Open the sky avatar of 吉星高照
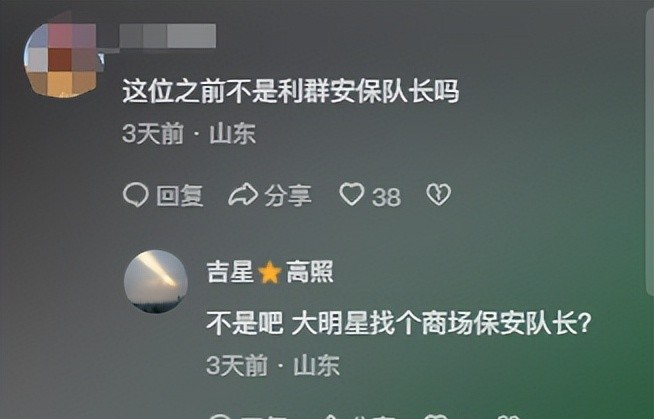The width and height of the screenshot is (654, 419). pos(156,281)
